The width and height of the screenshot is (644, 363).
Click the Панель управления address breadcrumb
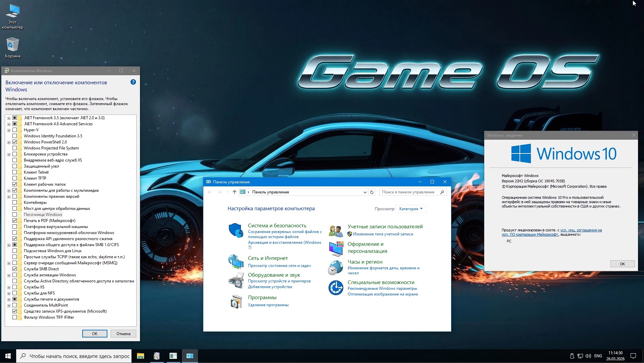tap(270, 192)
